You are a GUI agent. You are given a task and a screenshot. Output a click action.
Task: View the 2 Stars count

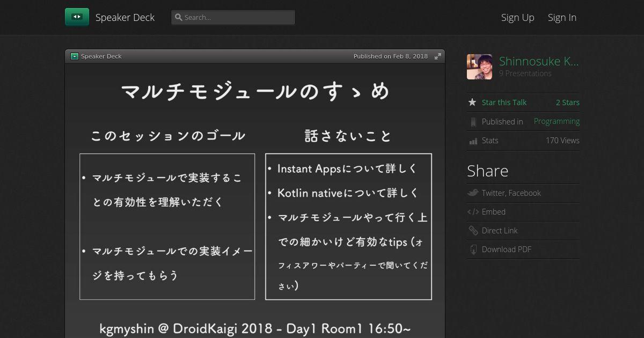567,102
